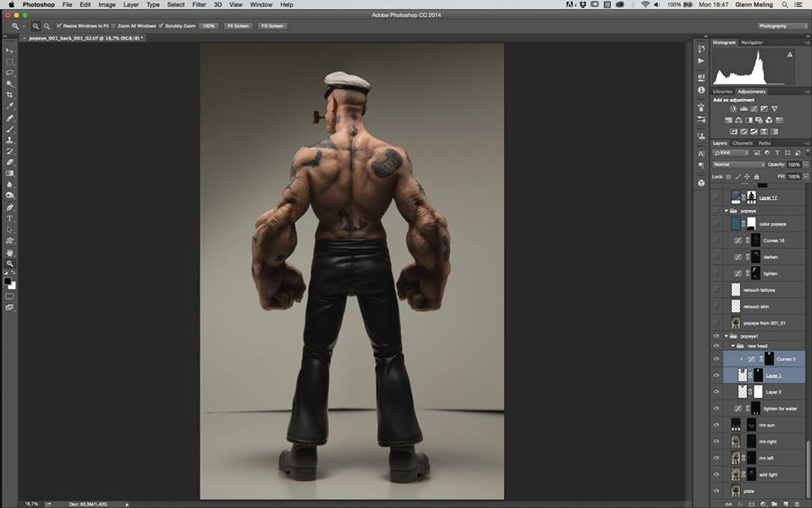Pick the Clone Stamp tool

[x=10, y=140]
